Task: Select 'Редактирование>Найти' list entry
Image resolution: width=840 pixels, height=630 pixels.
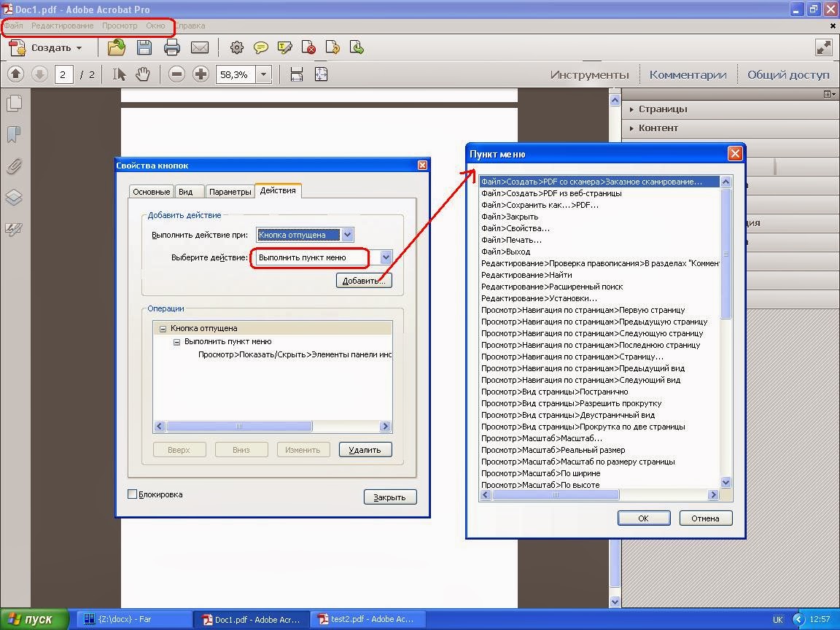Action: (x=599, y=275)
